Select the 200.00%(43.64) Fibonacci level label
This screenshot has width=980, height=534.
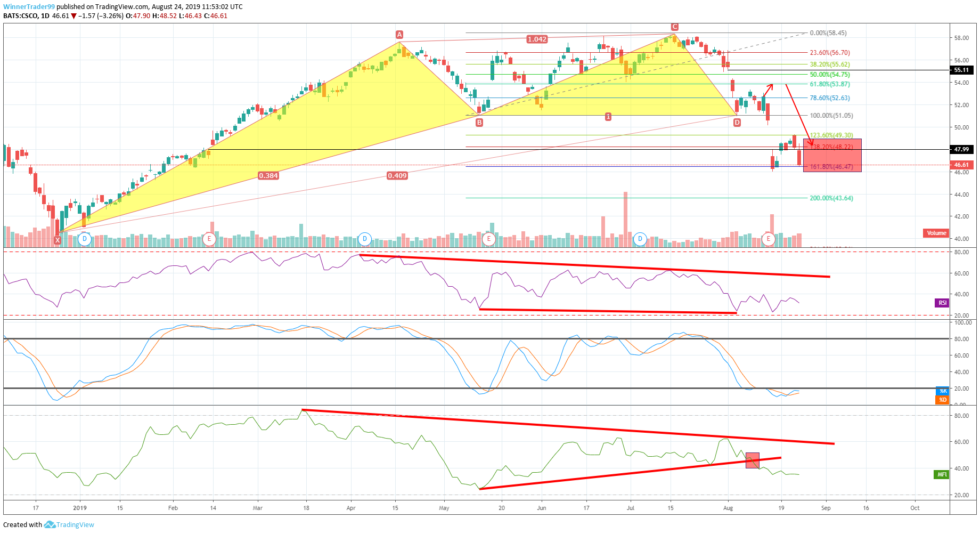point(831,198)
